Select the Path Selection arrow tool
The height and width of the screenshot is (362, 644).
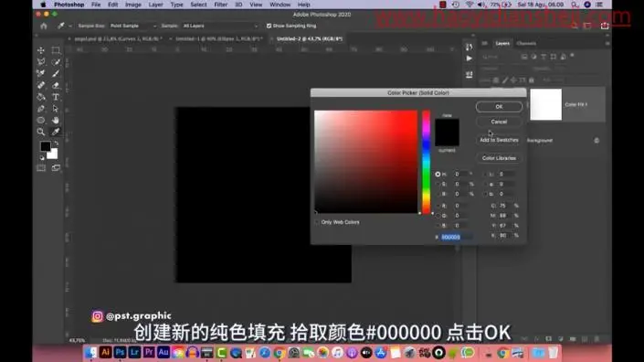[56, 109]
